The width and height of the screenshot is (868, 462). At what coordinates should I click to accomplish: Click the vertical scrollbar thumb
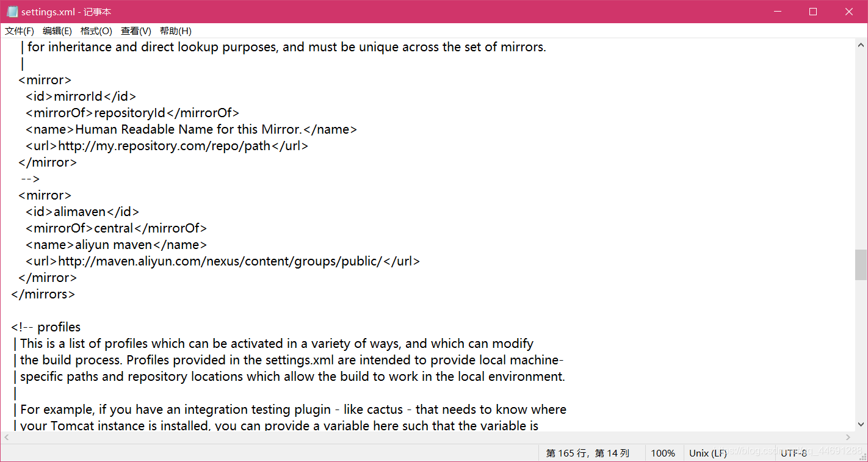click(861, 264)
